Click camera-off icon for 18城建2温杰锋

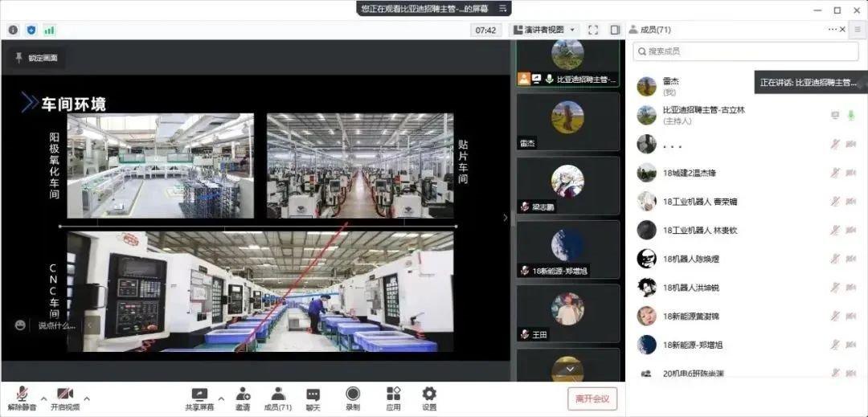pyautogui.click(x=851, y=173)
